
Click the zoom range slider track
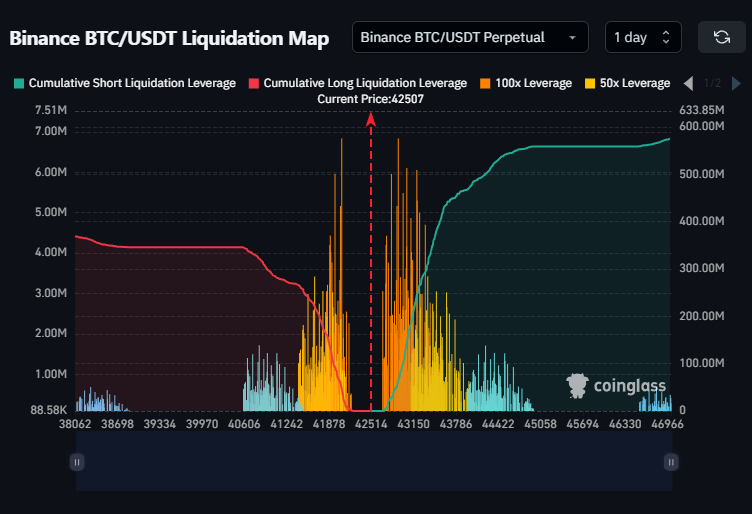pos(374,461)
